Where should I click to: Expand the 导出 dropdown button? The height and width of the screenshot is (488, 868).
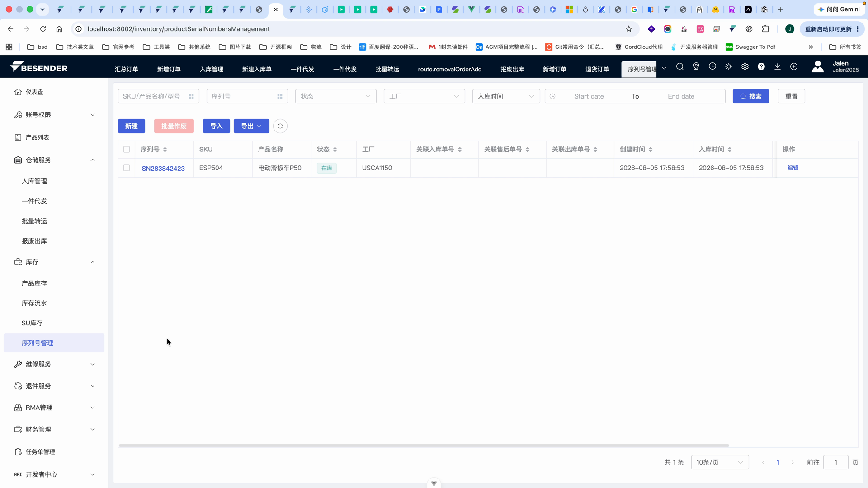[x=251, y=126]
